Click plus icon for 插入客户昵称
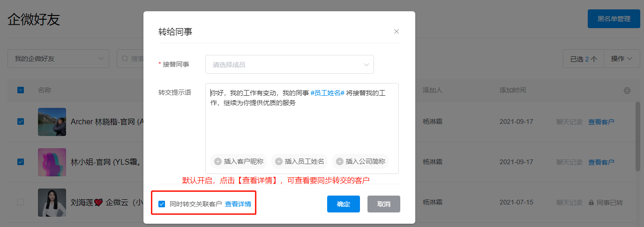This screenshot has height=227, width=644. (218, 161)
